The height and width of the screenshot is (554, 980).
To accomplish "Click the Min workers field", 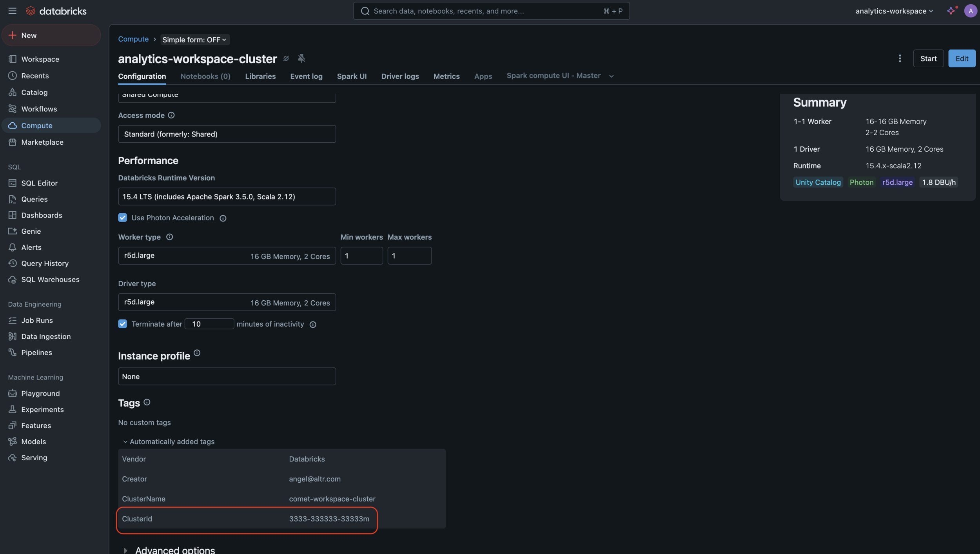I will (361, 256).
